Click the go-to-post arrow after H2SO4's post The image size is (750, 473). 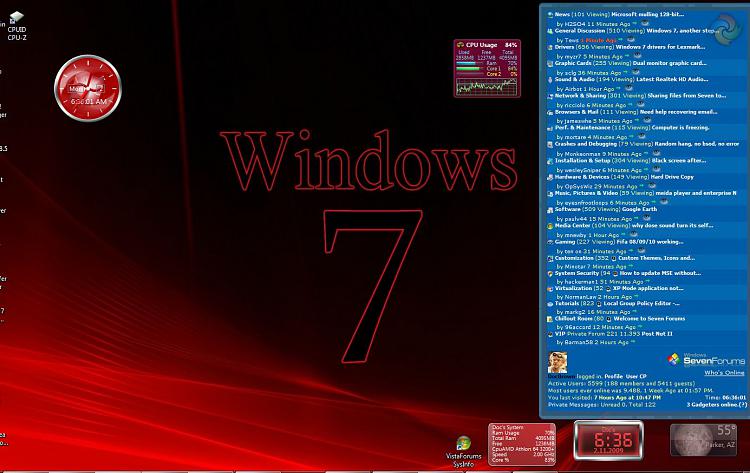(x=635, y=23)
